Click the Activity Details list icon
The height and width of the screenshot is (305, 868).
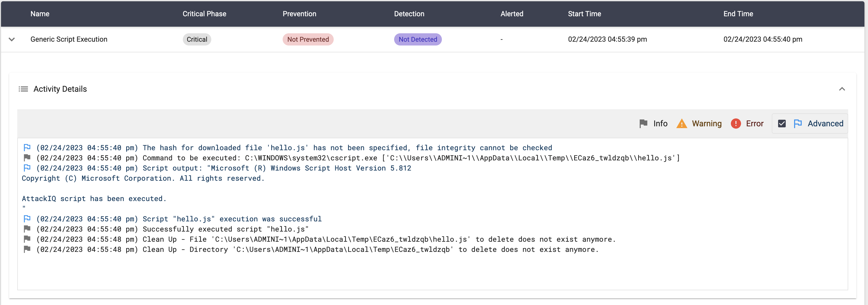pos(23,89)
